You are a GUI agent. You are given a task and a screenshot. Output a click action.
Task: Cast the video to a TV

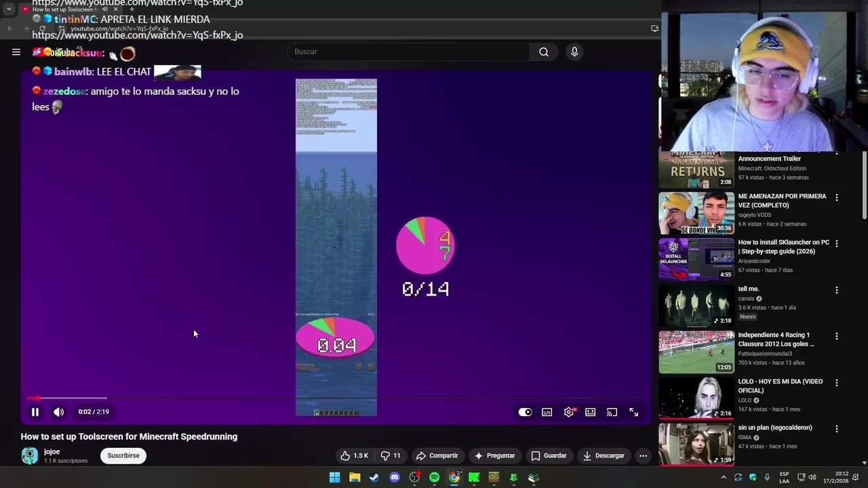pyautogui.click(x=612, y=412)
